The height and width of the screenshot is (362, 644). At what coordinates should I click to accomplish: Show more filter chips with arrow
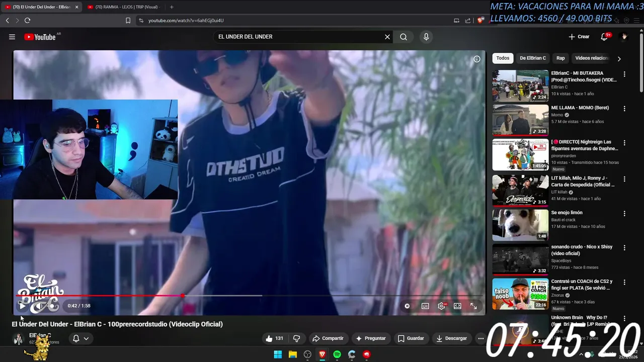click(x=619, y=59)
